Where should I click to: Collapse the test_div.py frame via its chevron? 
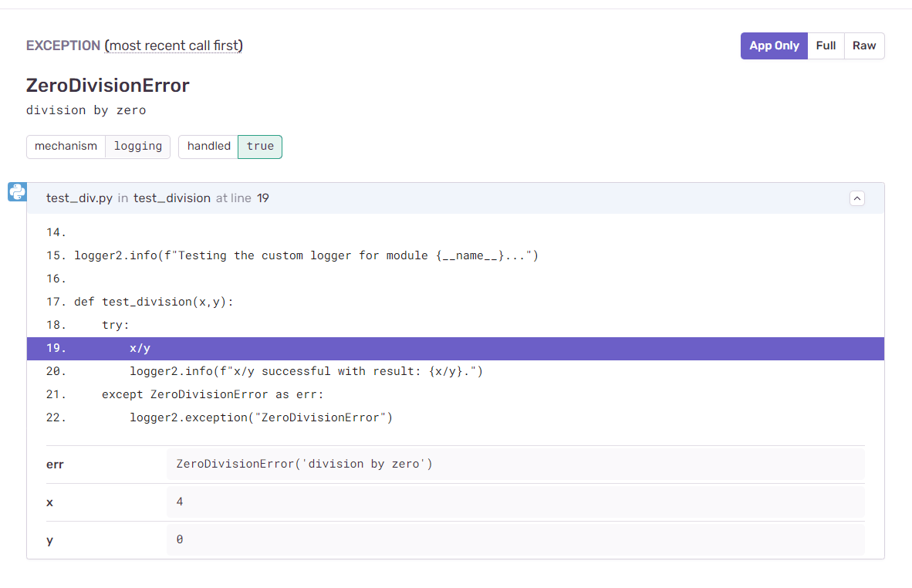tap(856, 198)
